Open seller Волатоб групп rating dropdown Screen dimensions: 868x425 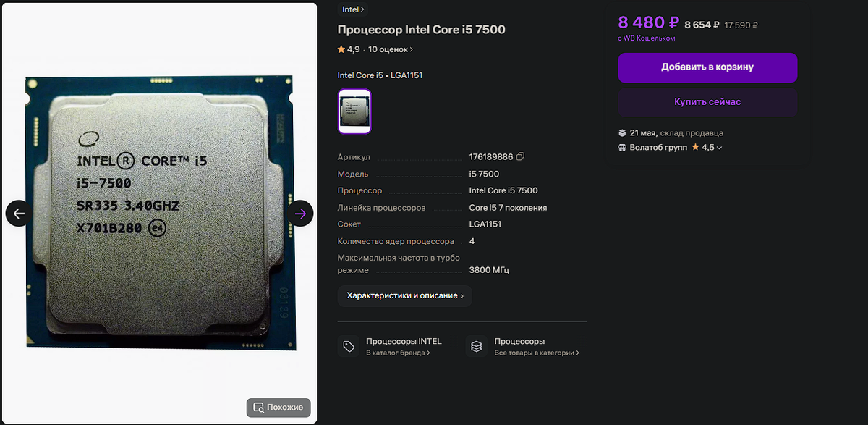(707, 147)
